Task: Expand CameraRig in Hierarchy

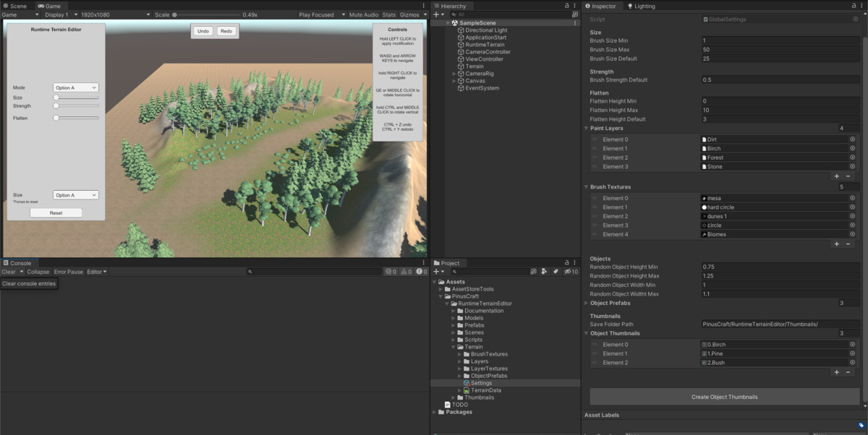Action: (x=454, y=74)
